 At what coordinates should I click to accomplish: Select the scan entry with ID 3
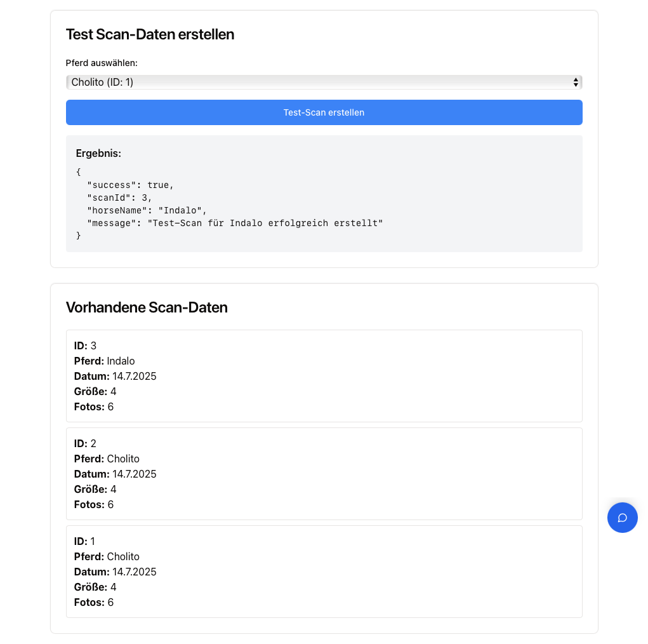pos(324,376)
